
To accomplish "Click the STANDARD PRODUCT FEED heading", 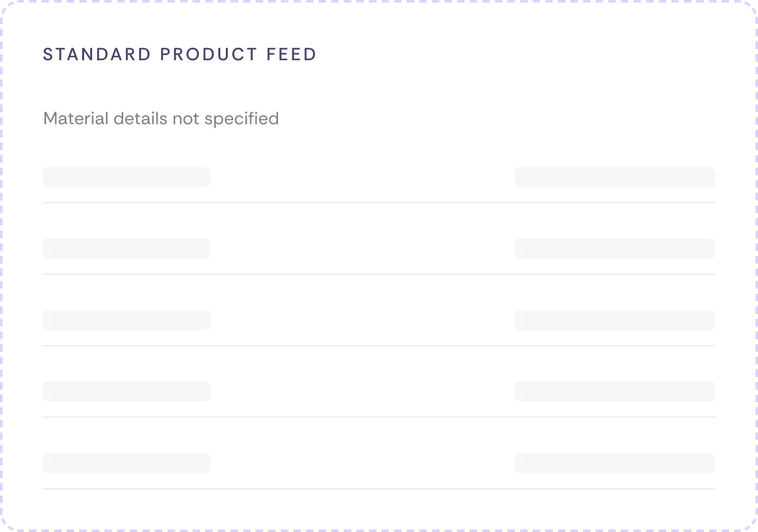I will coord(179,55).
